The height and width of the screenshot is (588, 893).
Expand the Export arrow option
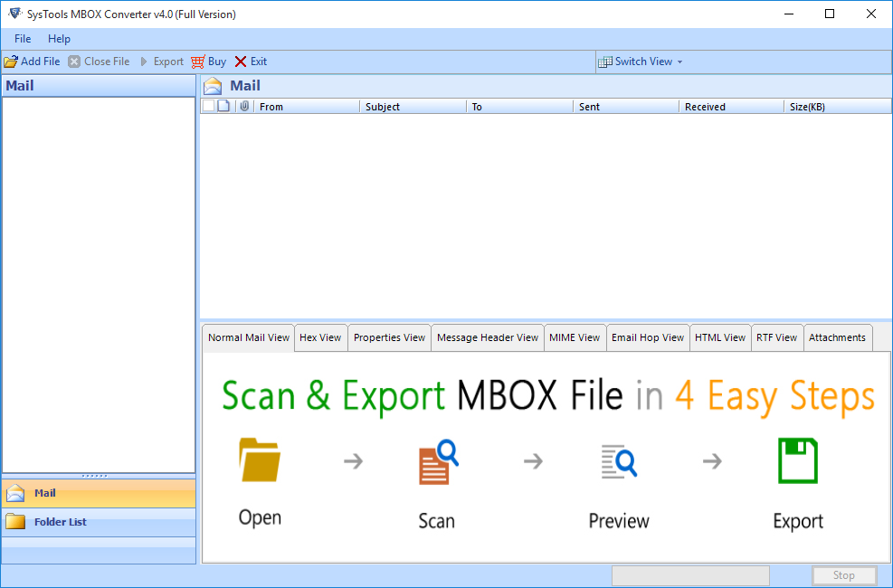pos(144,62)
